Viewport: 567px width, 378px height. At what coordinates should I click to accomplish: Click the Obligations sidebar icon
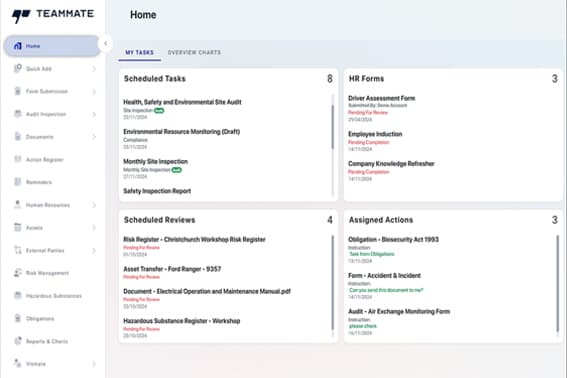[x=17, y=318]
